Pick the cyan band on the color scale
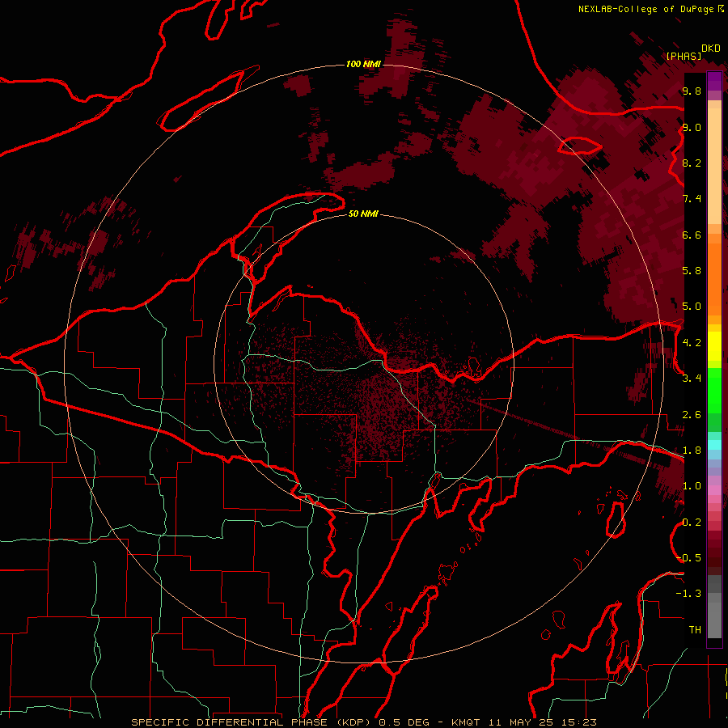This screenshot has width=728, height=728. [x=714, y=445]
